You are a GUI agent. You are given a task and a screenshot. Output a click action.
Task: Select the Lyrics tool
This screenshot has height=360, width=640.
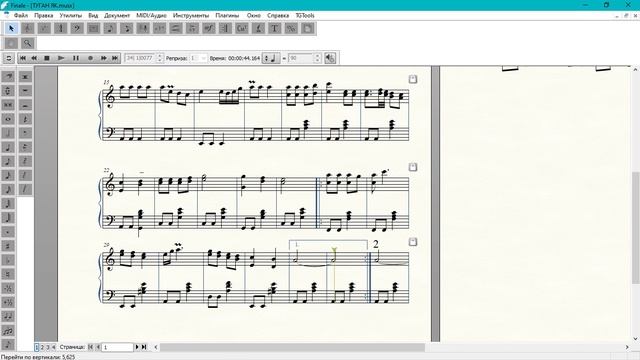tap(258, 28)
